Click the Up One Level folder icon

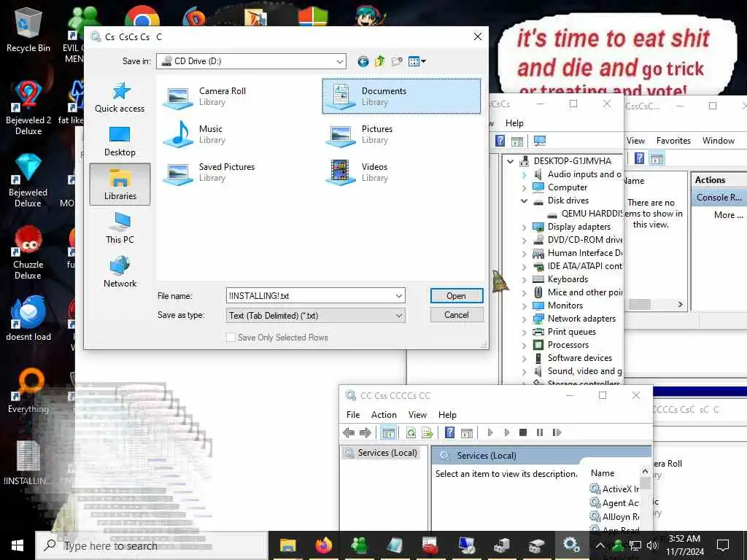pos(379,61)
